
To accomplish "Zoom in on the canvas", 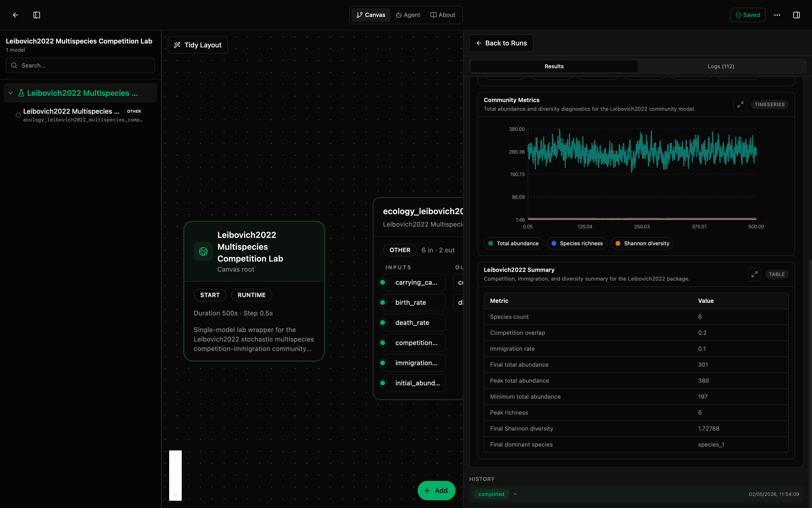I will pos(175,457).
